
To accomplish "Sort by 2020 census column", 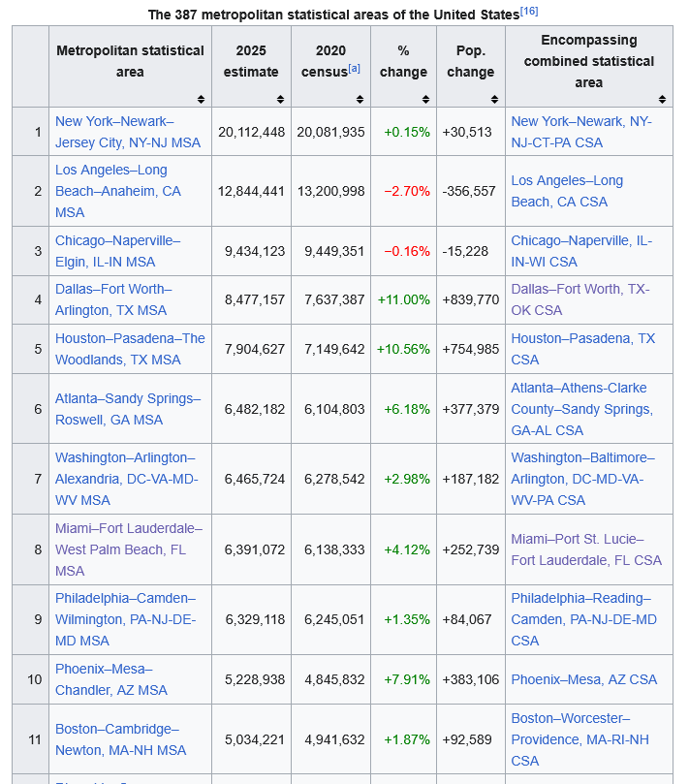I will point(360,99).
